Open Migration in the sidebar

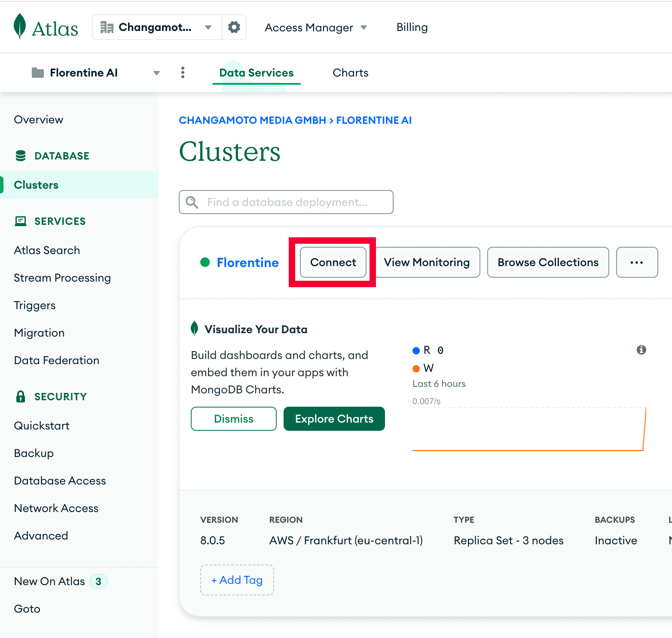click(39, 333)
